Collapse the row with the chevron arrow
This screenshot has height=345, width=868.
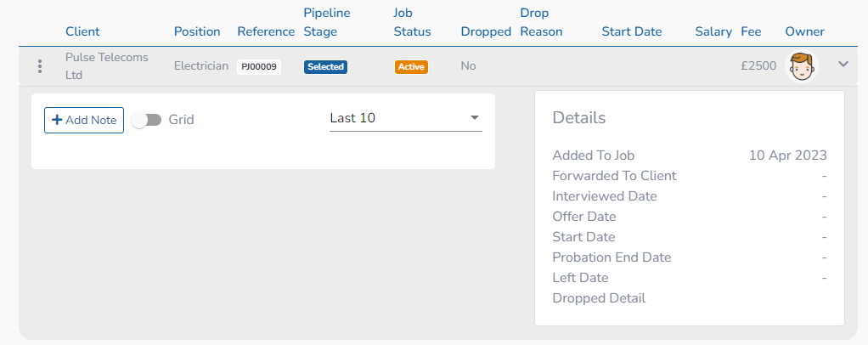tap(843, 64)
